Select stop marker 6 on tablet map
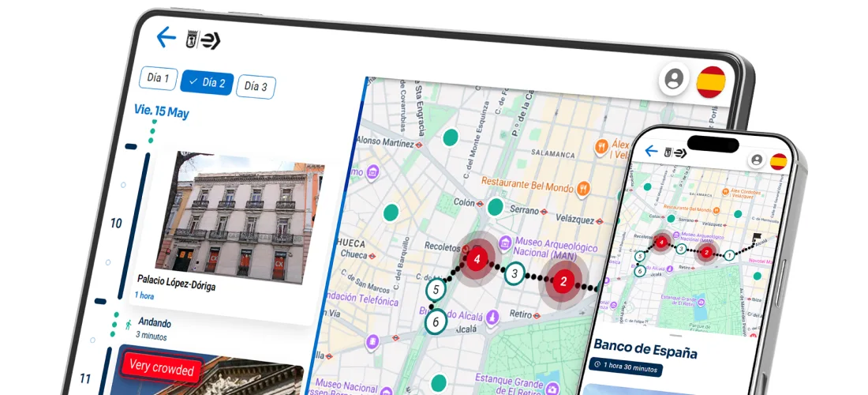868x395 pixels. coord(435,322)
